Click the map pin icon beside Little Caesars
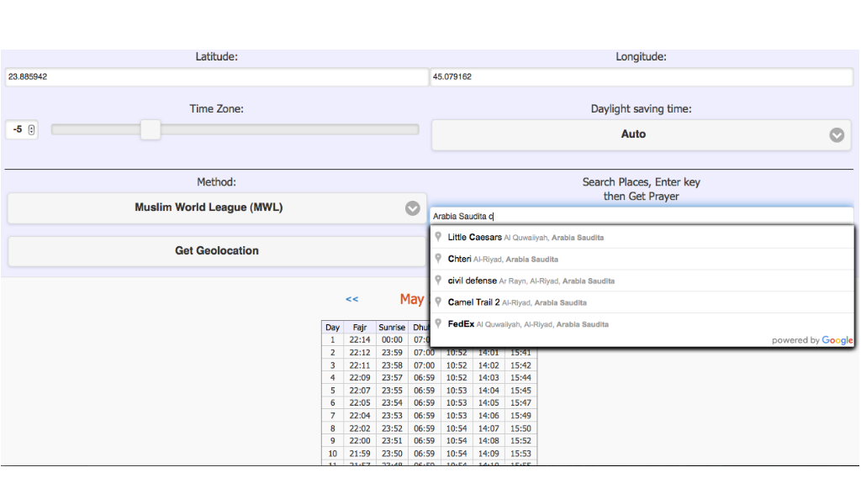Image resolution: width=861 pixels, height=504 pixels. 438,237
